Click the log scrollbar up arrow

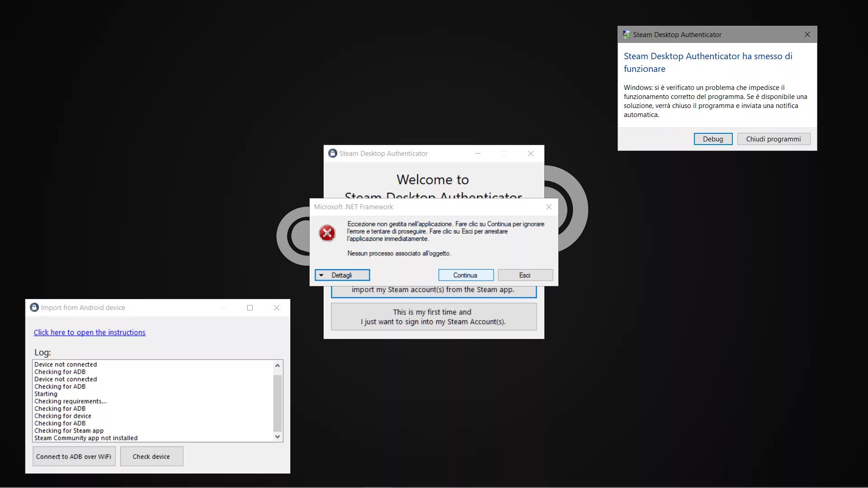[278, 365]
